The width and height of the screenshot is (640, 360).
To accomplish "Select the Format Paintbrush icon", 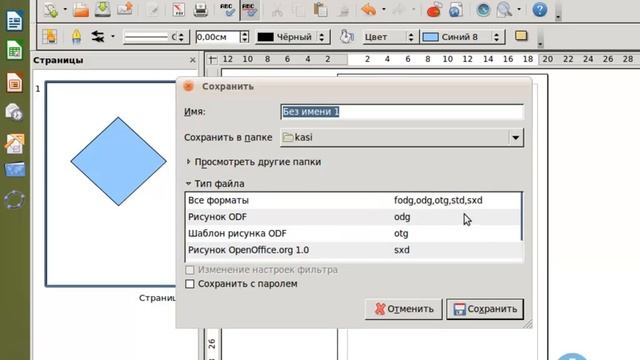I will [343, 10].
